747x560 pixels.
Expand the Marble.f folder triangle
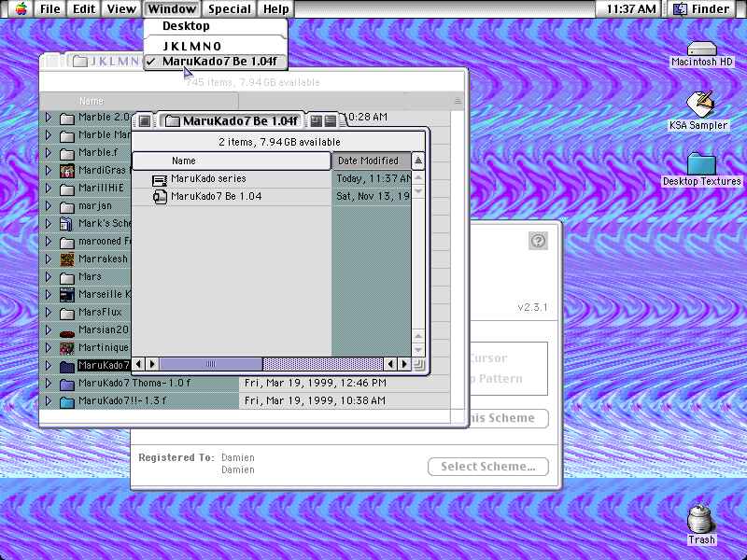[x=49, y=152]
